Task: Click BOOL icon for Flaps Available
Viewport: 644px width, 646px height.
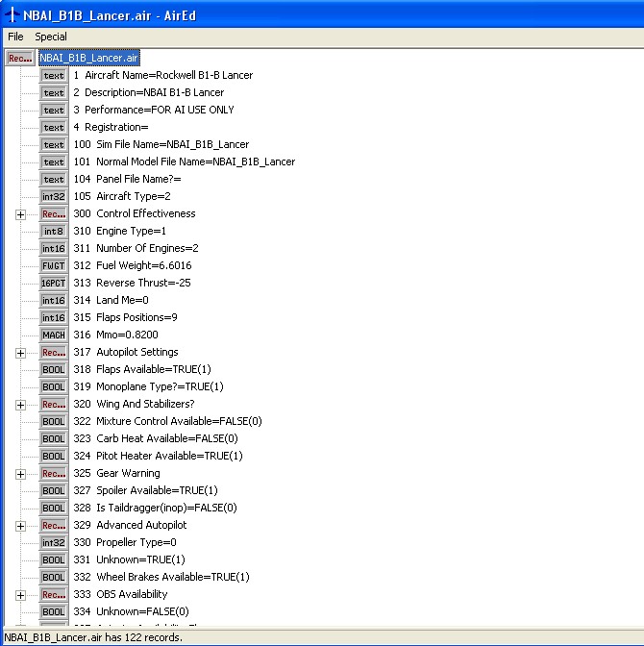Action: (x=54, y=369)
